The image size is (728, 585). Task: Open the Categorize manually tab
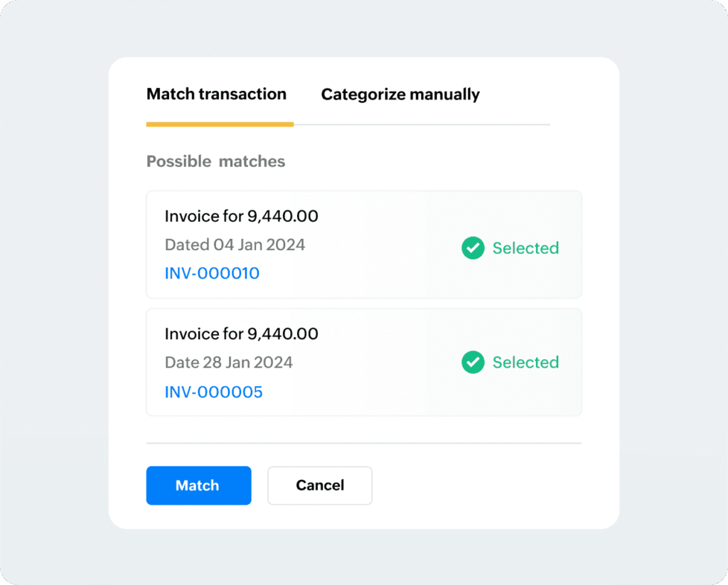[x=400, y=95]
